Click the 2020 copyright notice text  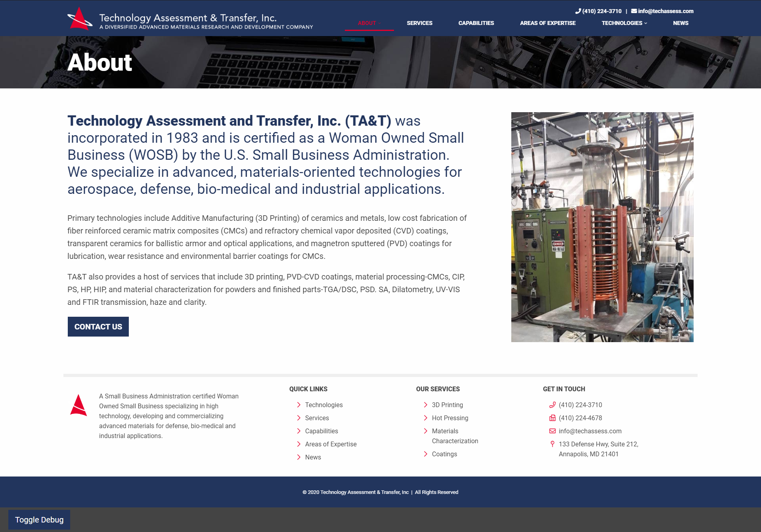click(x=380, y=492)
